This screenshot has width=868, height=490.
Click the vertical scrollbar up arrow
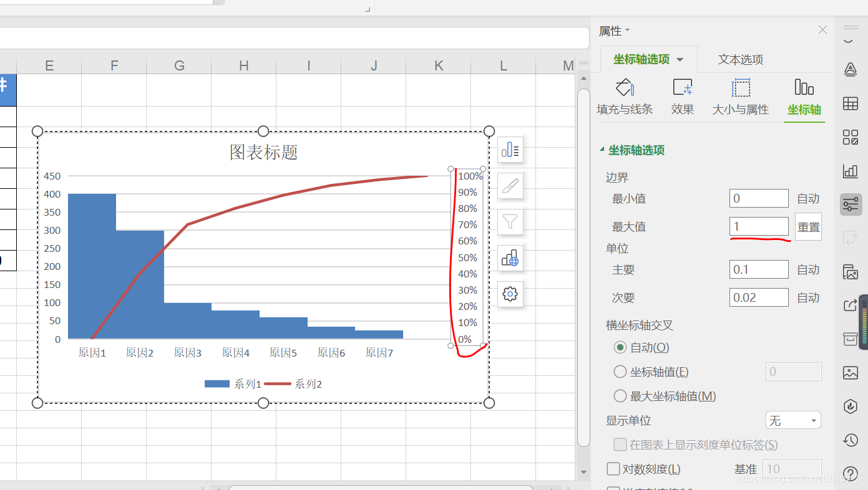tap(583, 79)
